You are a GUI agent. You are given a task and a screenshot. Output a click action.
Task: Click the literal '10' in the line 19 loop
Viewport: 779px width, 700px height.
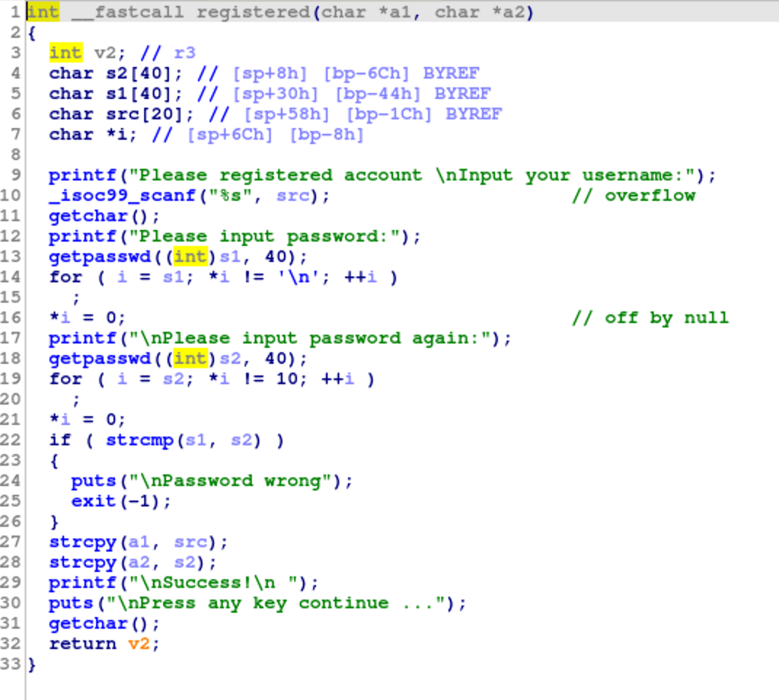click(x=287, y=379)
